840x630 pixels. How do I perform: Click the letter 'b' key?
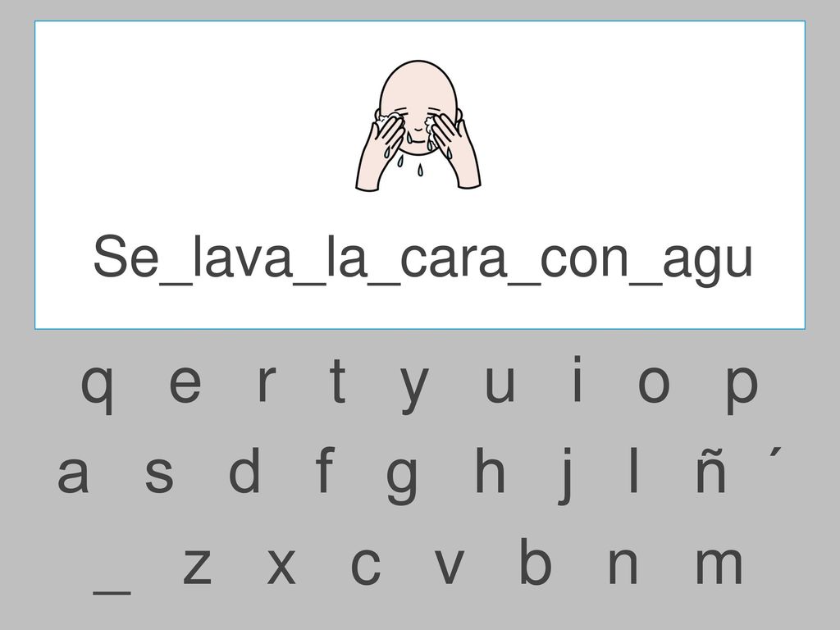[x=535, y=560]
